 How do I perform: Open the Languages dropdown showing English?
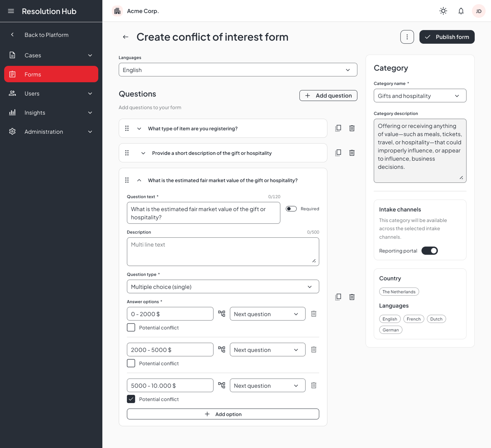click(238, 70)
